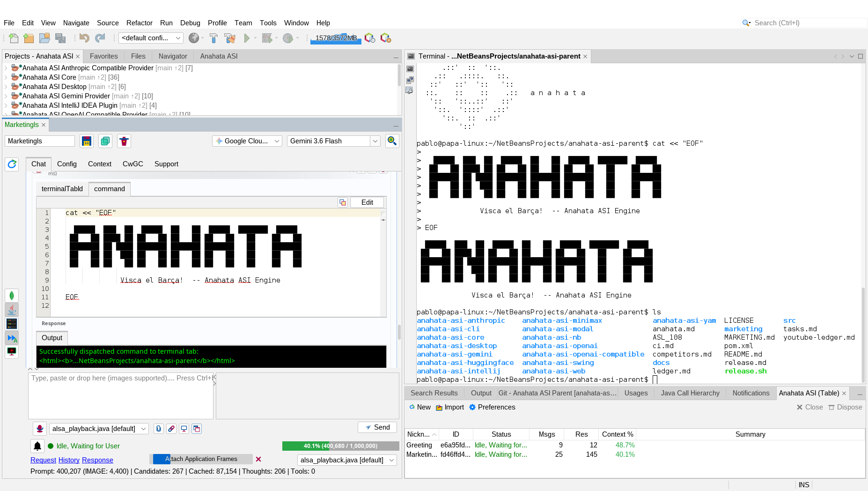
Task: Toggle the blue arrows translate sidebar button
Action: [12, 338]
